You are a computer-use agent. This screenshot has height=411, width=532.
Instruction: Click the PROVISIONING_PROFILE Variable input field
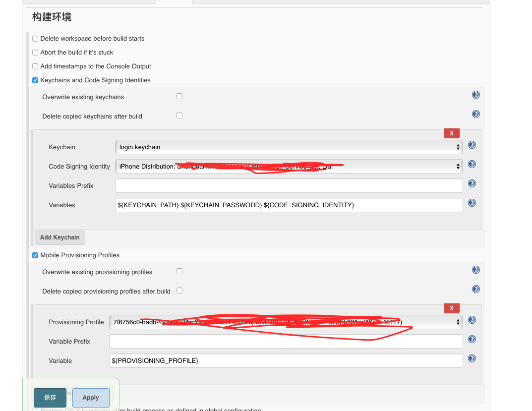286,361
